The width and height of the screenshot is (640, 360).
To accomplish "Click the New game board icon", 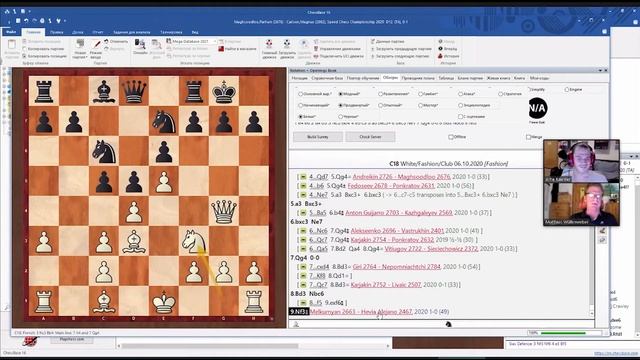I will pyautogui.click(x=80, y=44).
